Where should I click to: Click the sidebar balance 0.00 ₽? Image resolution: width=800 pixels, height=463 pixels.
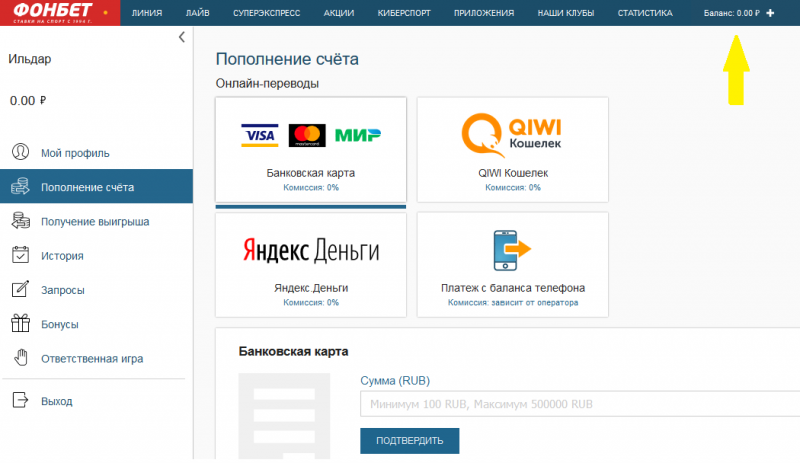click(x=28, y=101)
